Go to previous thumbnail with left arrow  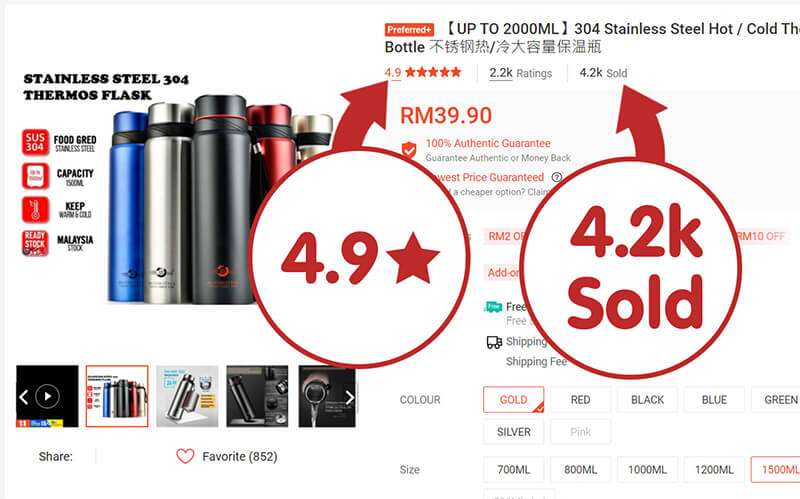(x=23, y=397)
